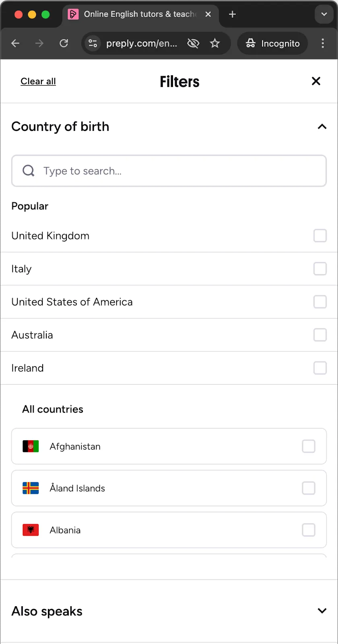This screenshot has height=644, width=338.
Task: Expand the Also speaks section
Action: pos(322,611)
